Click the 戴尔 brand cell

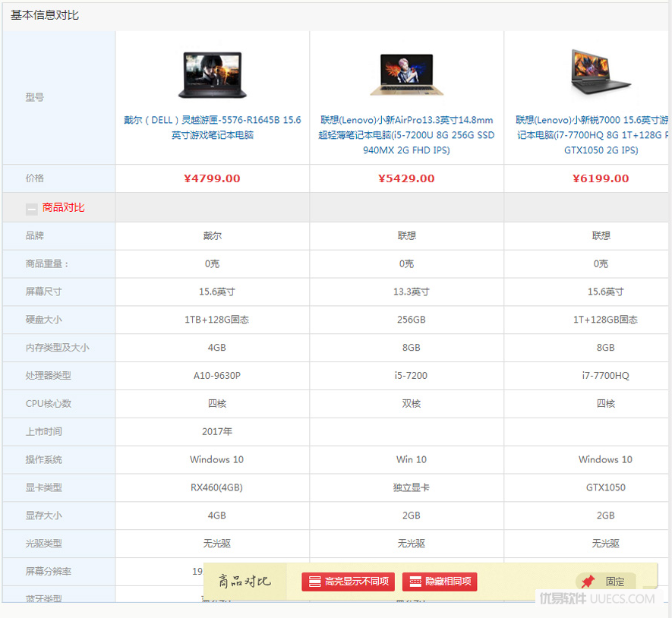coord(212,235)
